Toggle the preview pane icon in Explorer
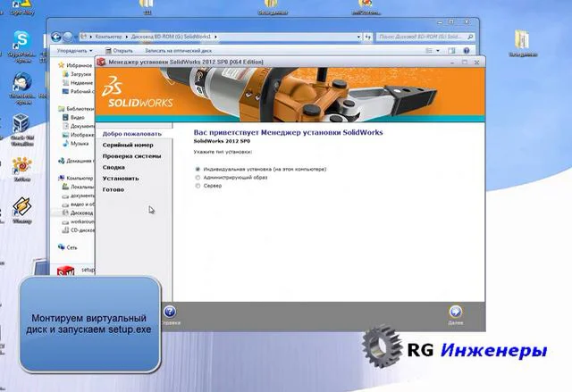This screenshot has height=392, width=572. click(x=451, y=51)
